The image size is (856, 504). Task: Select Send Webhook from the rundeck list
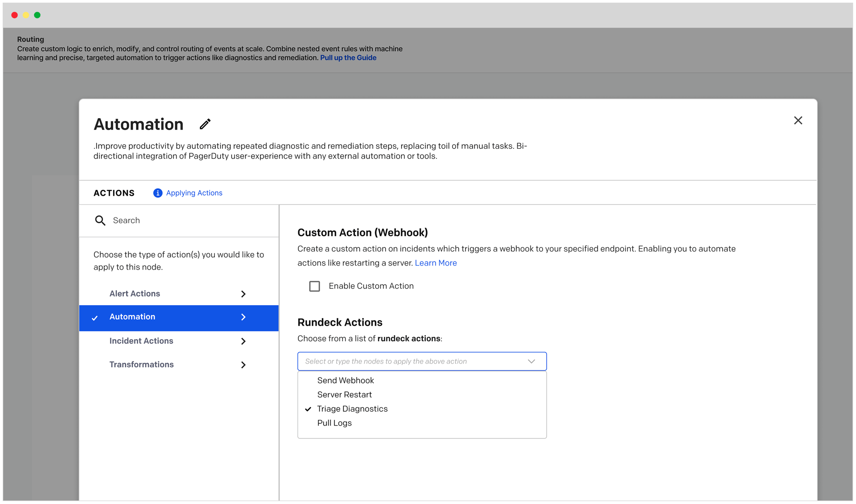click(346, 381)
